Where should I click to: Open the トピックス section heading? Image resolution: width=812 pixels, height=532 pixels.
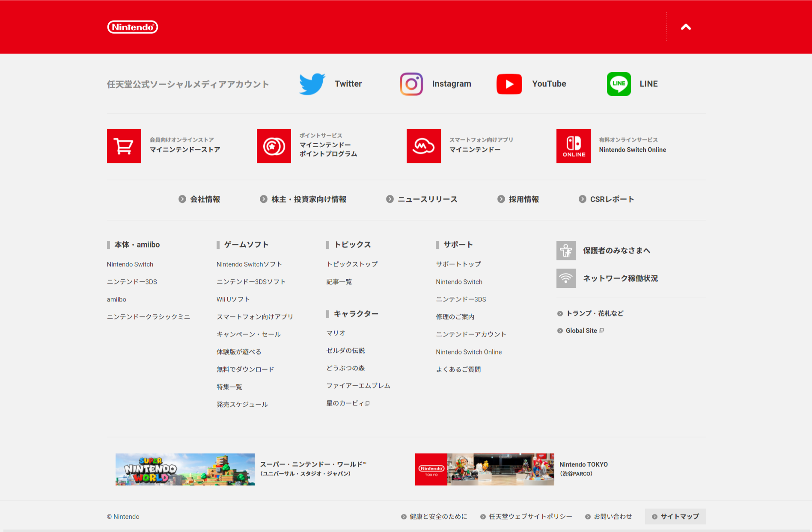pyautogui.click(x=353, y=245)
